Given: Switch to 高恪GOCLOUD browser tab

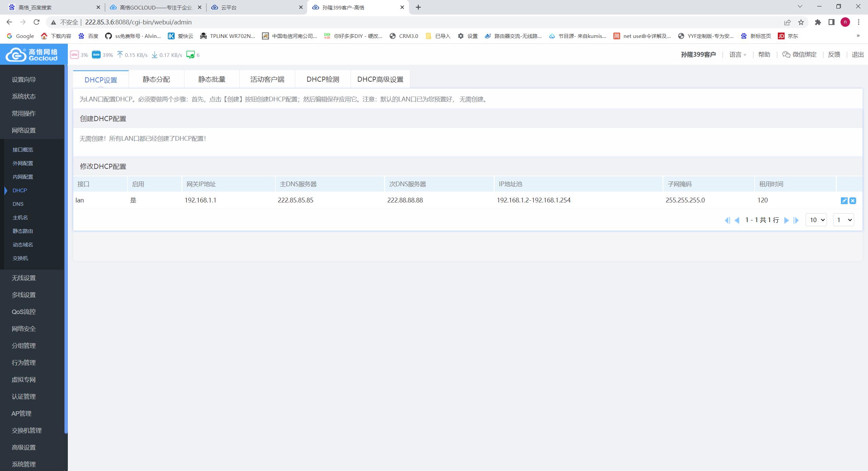Looking at the screenshot, I should [x=155, y=7].
